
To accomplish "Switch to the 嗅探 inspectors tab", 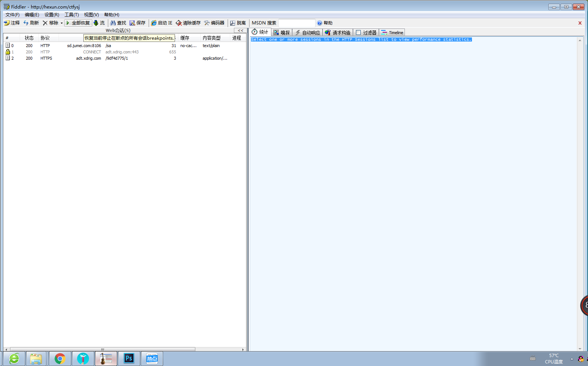I will 282,33.
